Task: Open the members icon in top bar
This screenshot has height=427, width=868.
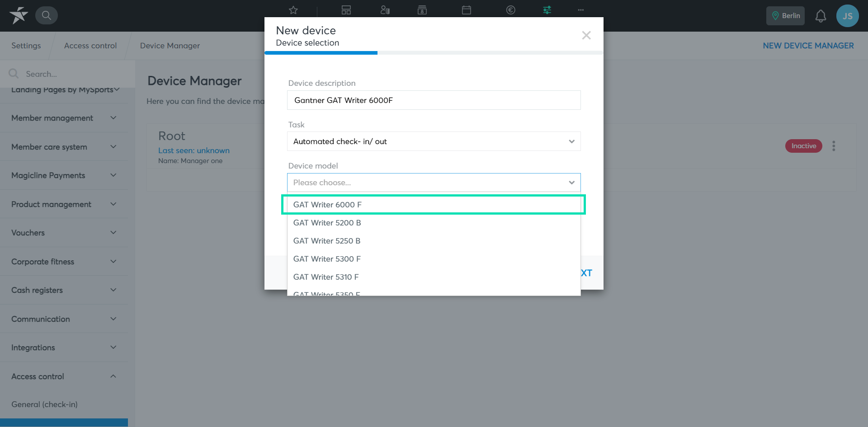Action: [x=385, y=10]
